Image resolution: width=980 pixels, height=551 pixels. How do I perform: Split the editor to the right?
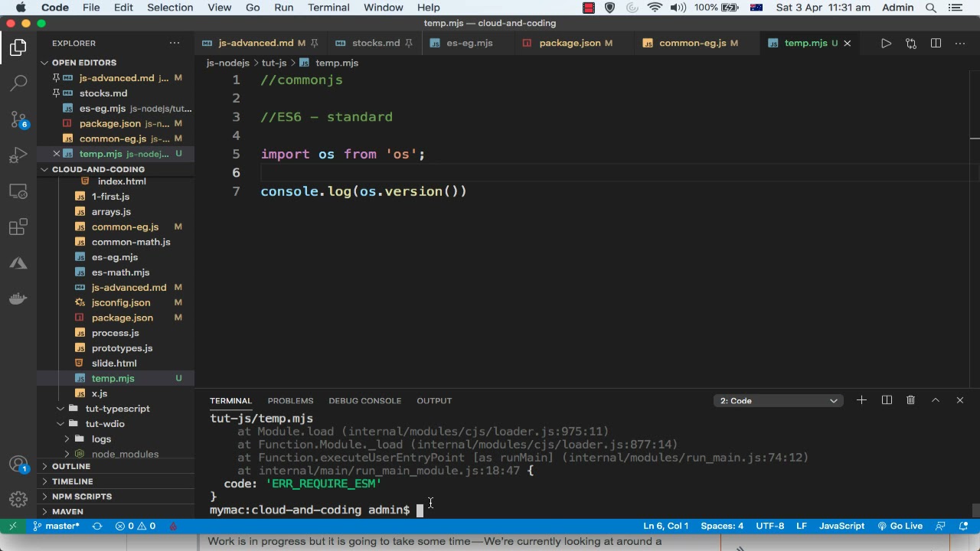(936, 44)
